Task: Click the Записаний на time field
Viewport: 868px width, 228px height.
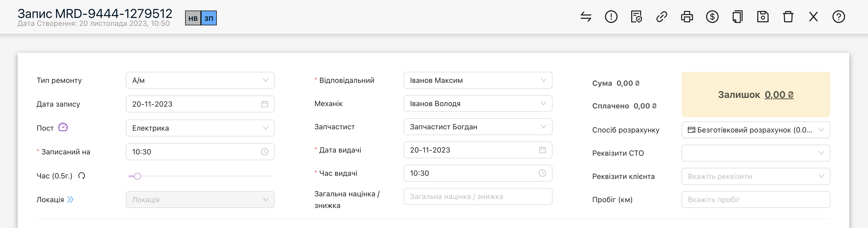Action: click(x=200, y=152)
